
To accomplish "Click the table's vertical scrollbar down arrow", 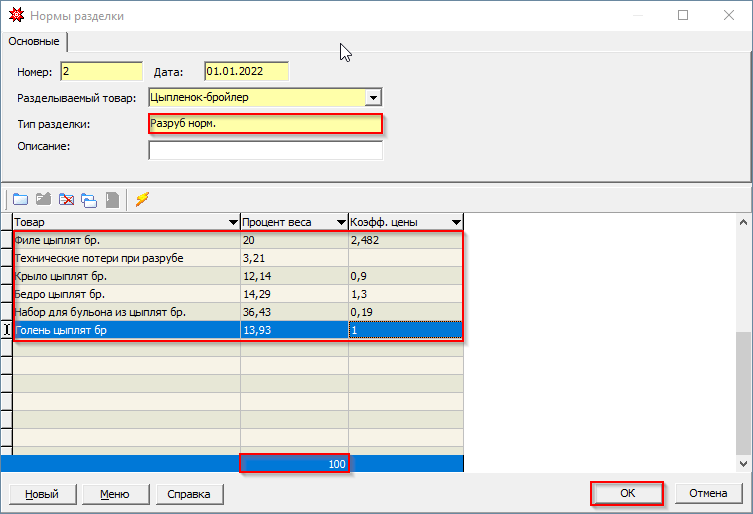I will click(x=744, y=465).
